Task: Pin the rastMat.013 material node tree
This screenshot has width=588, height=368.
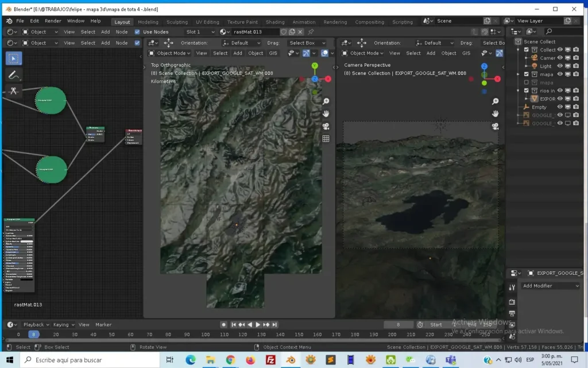Action: (311, 32)
